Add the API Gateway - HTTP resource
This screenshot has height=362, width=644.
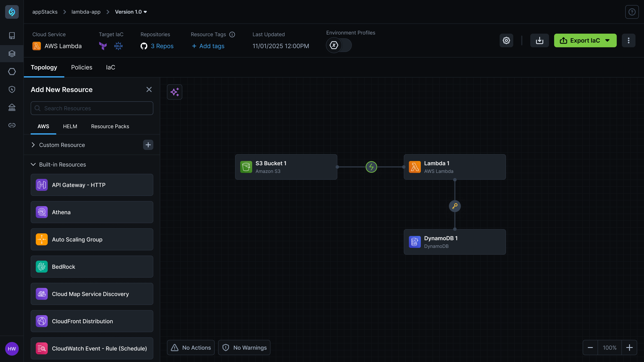[92, 185]
